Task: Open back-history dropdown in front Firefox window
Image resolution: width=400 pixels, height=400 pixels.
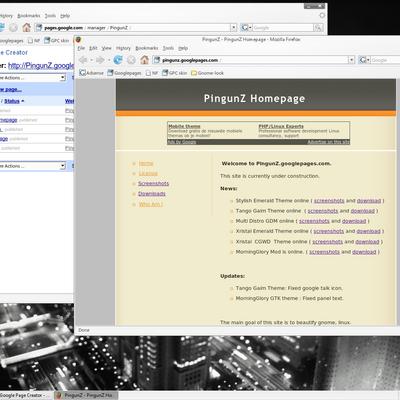Action: pyautogui.click(x=91, y=60)
